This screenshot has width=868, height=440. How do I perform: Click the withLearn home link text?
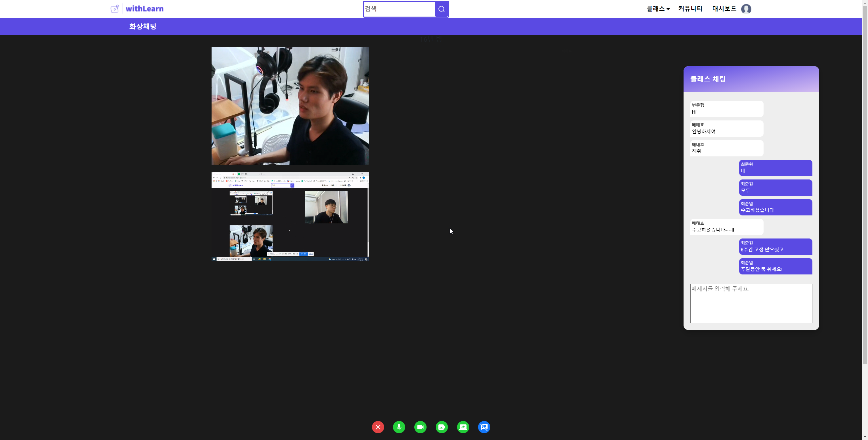[144, 9]
